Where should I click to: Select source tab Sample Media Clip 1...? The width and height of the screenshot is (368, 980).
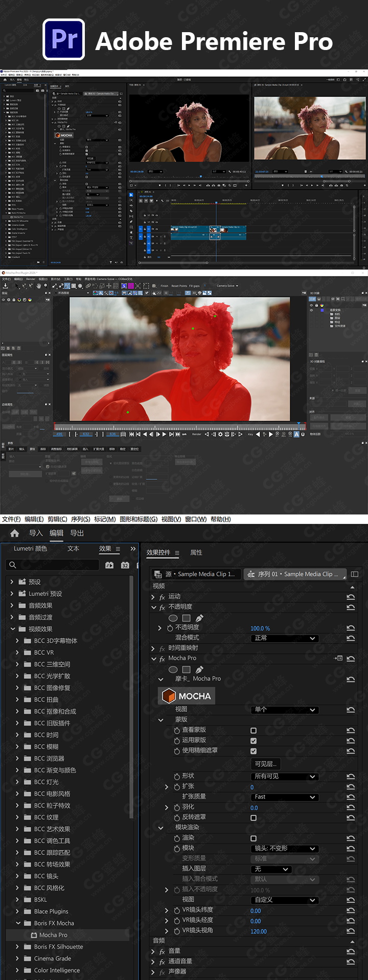(x=195, y=574)
